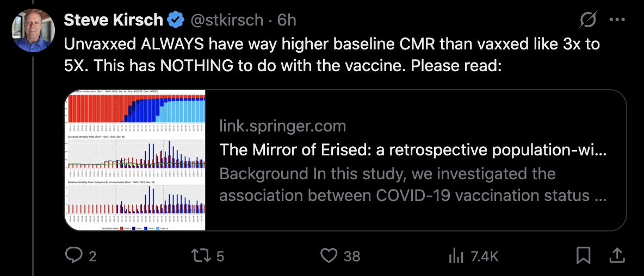Click the reply speech bubble icon
The width and height of the screenshot is (644, 276).
(x=73, y=255)
